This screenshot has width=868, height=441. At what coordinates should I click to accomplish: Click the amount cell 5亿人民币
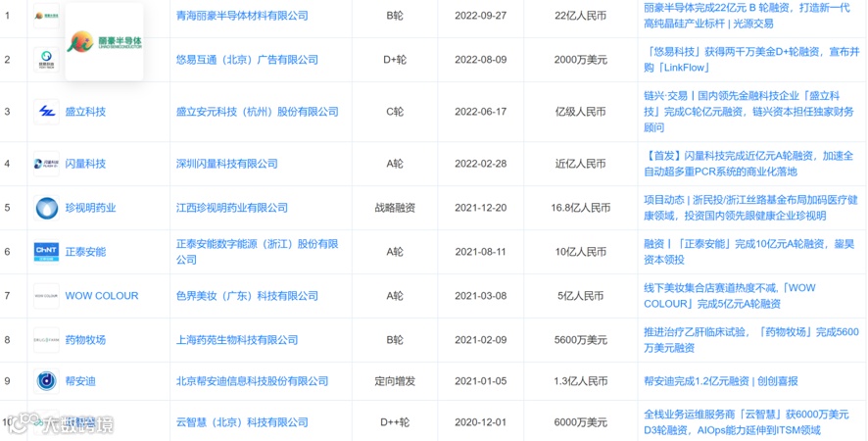pyautogui.click(x=580, y=296)
